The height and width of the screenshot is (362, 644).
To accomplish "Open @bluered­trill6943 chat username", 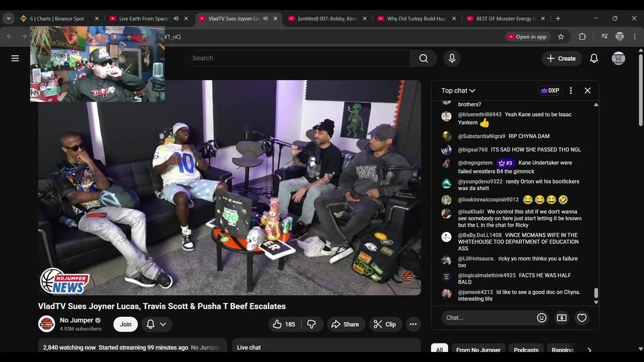I will click(x=479, y=115).
